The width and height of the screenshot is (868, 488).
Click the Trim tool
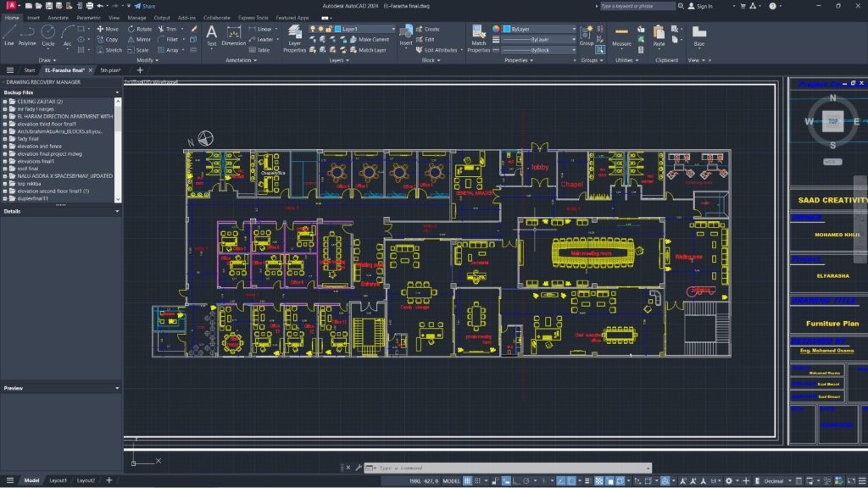point(167,29)
